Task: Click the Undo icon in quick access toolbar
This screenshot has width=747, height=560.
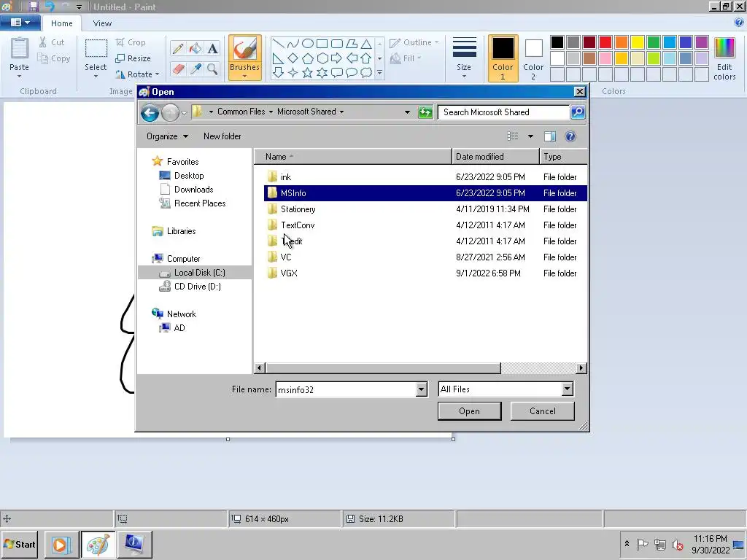Action: coord(49,7)
